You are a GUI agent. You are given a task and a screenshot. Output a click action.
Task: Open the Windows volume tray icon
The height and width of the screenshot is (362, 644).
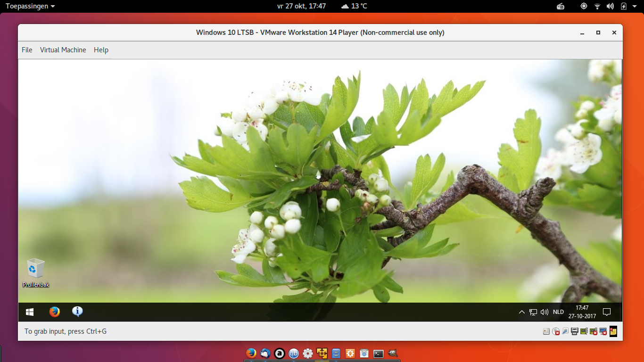(x=545, y=312)
